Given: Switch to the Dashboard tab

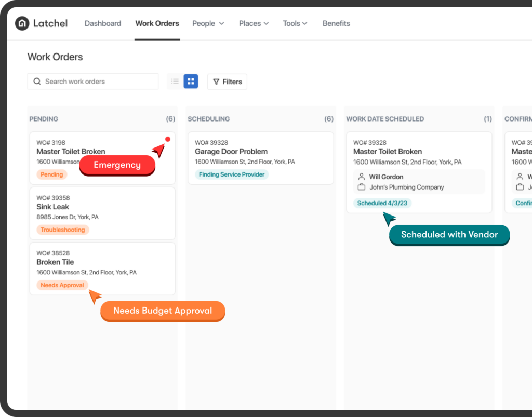Looking at the screenshot, I should tap(103, 23).
